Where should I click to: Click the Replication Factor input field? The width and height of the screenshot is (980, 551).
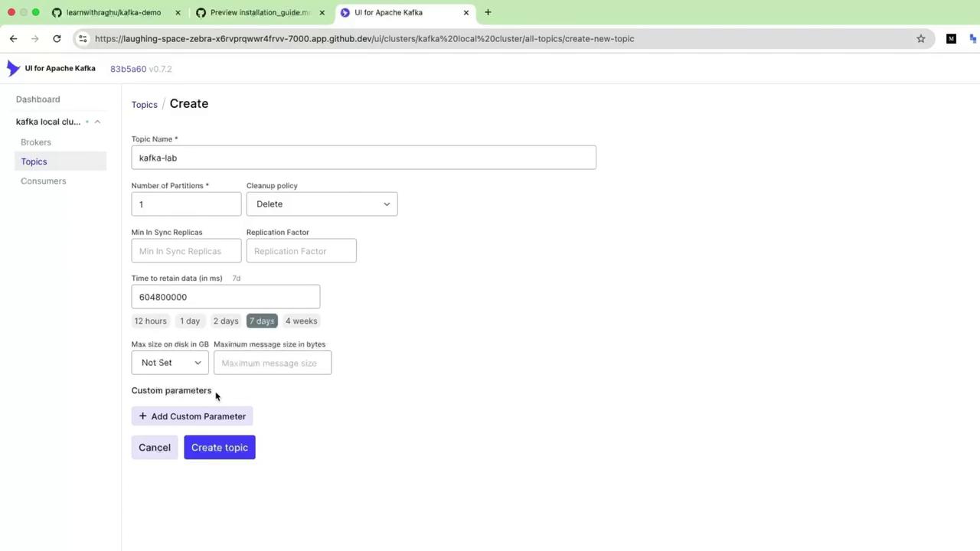point(302,251)
